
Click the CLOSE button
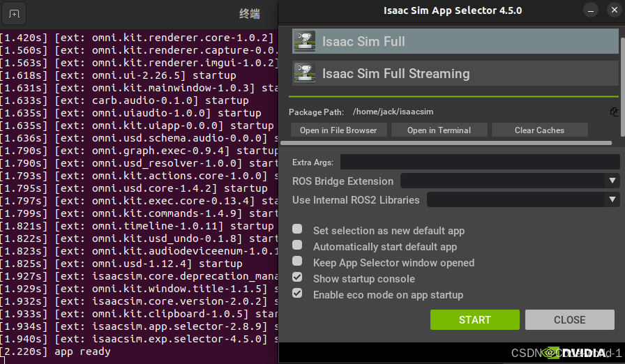pyautogui.click(x=570, y=320)
